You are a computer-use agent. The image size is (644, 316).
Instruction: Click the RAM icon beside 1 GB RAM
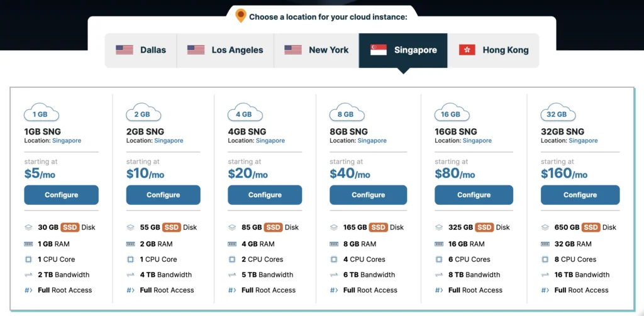pos(28,244)
